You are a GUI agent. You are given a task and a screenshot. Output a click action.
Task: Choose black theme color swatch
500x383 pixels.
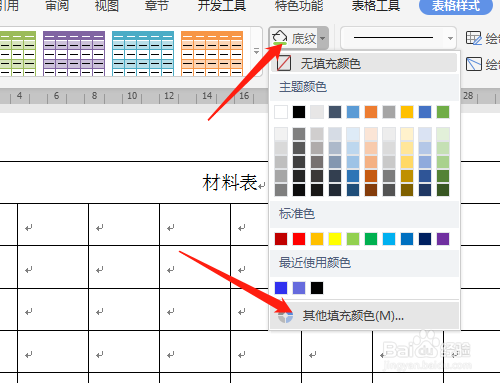click(x=299, y=112)
